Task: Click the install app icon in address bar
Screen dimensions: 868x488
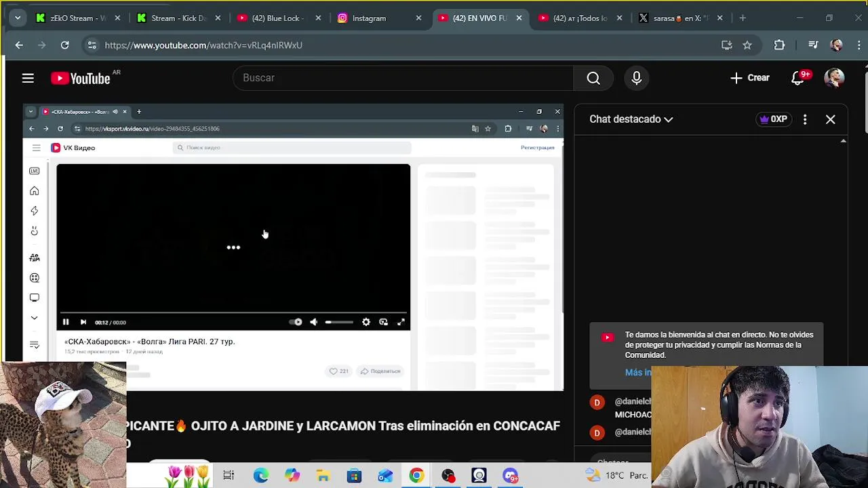Action: (726, 45)
